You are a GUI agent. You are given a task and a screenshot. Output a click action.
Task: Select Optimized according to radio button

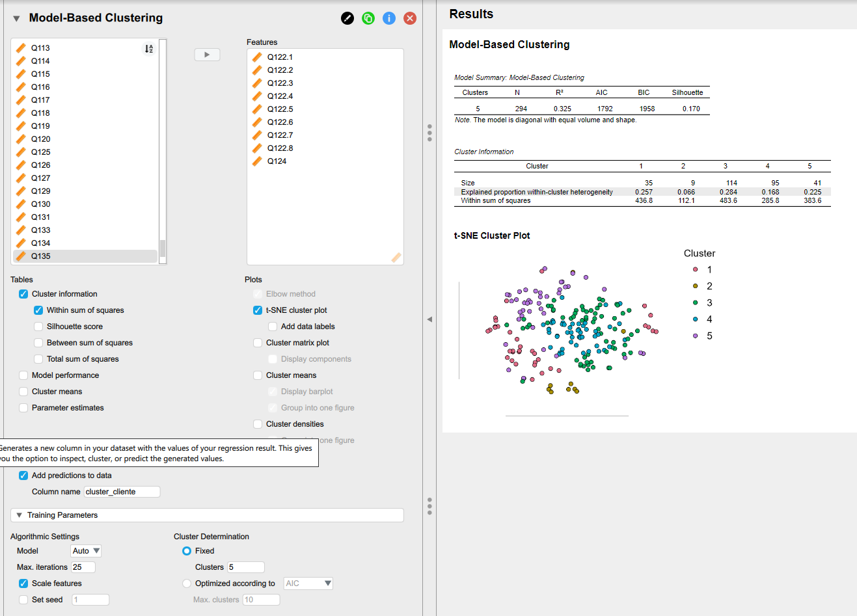(187, 583)
